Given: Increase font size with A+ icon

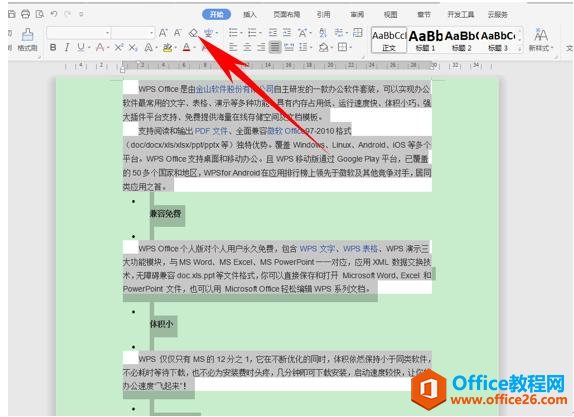Looking at the screenshot, I should [x=163, y=33].
